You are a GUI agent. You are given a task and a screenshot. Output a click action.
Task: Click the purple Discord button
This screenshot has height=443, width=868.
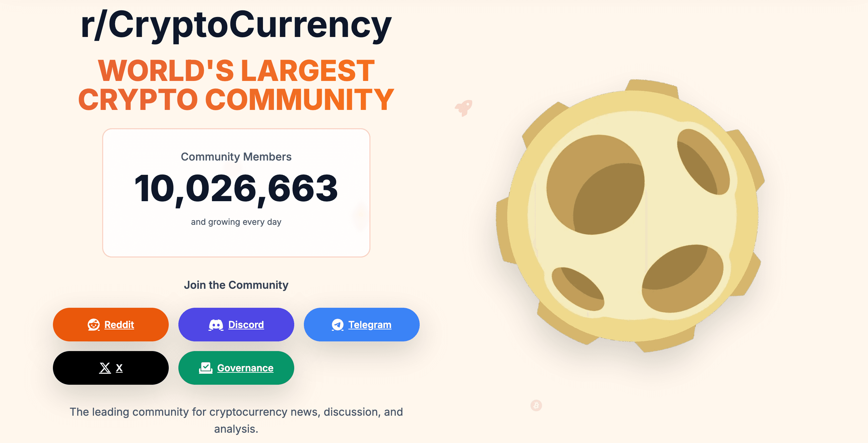(x=236, y=325)
